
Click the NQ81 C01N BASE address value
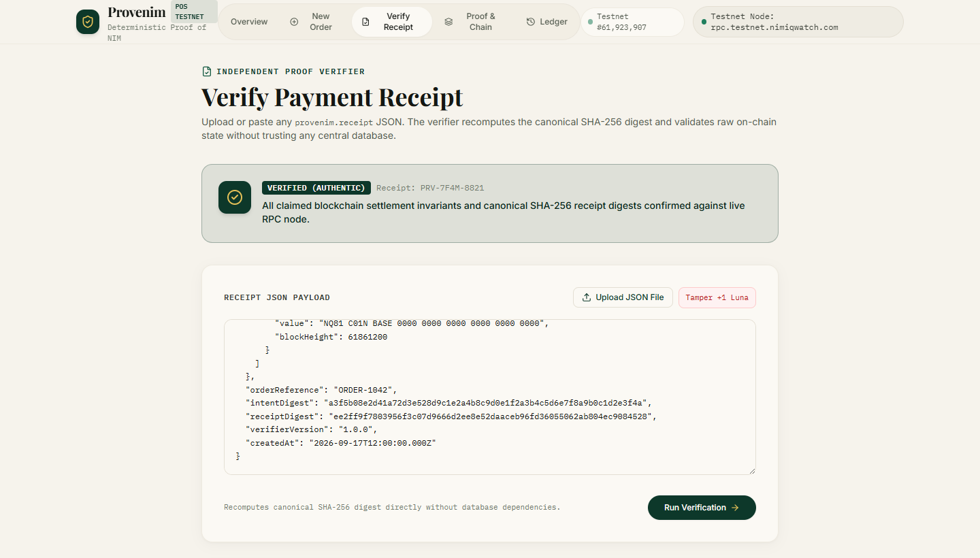coord(431,323)
